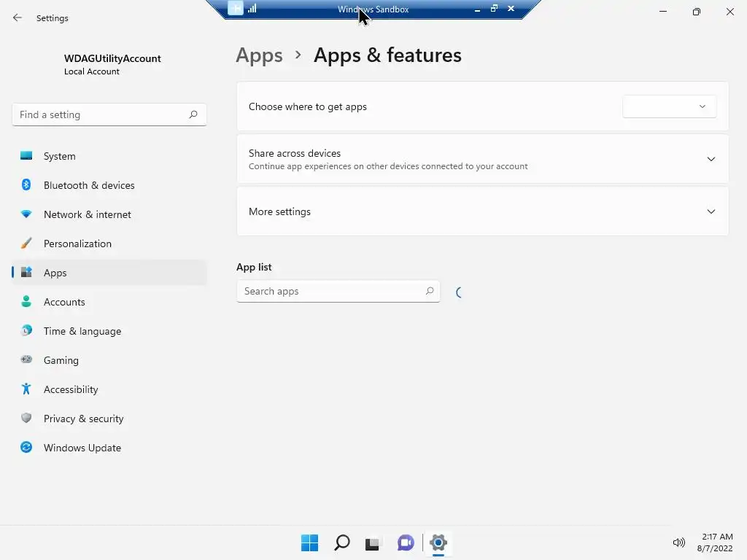Click the Sandbox signal strength bars icon

point(252,8)
